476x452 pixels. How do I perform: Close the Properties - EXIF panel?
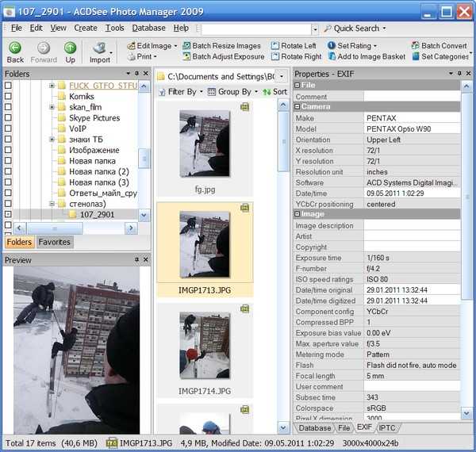click(468, 74)
